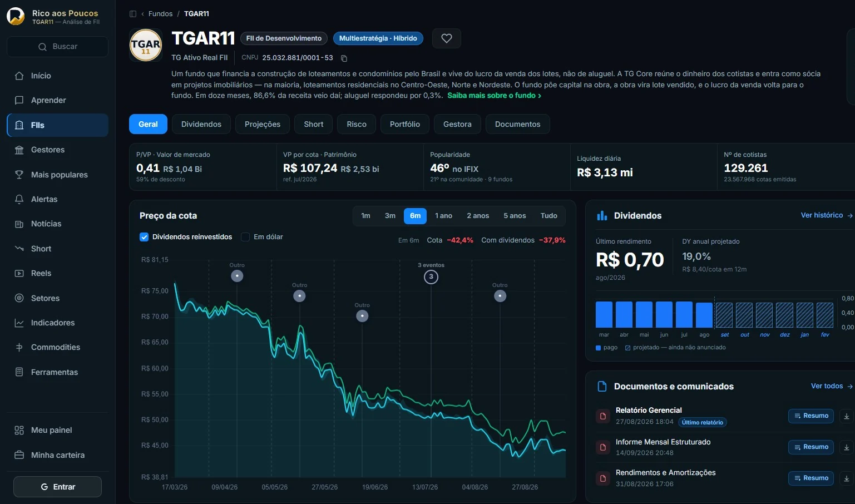Click Saiba mais sobre o fundo link
This screenshot has height=504, width=855.
pos(494,96)
